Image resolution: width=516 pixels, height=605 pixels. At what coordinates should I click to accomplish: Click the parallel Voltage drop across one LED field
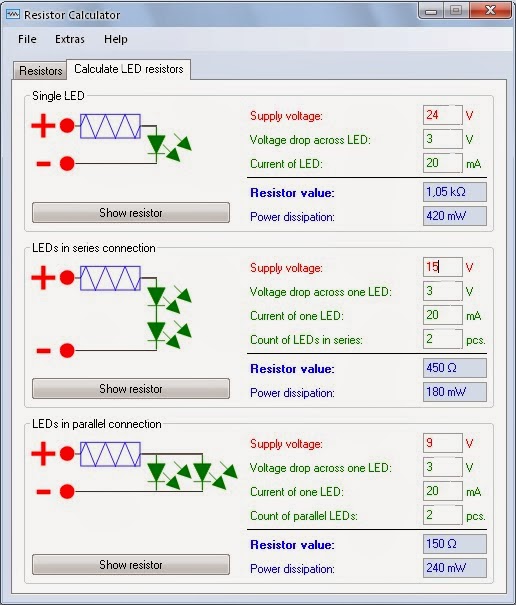(x=442, y=467)
